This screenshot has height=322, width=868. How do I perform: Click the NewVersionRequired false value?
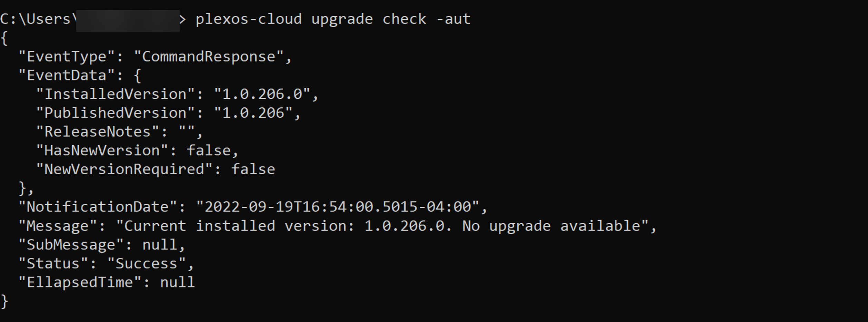click(253, 169)
